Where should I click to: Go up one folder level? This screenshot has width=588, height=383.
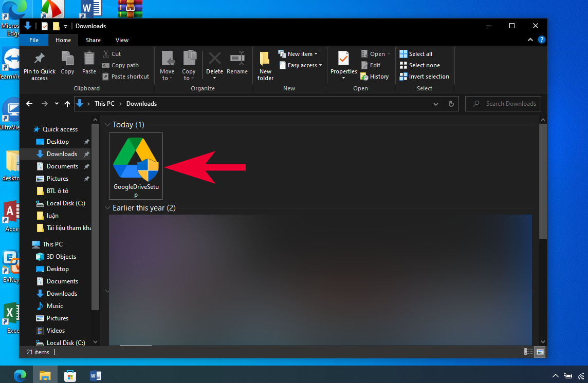point(67,104)
